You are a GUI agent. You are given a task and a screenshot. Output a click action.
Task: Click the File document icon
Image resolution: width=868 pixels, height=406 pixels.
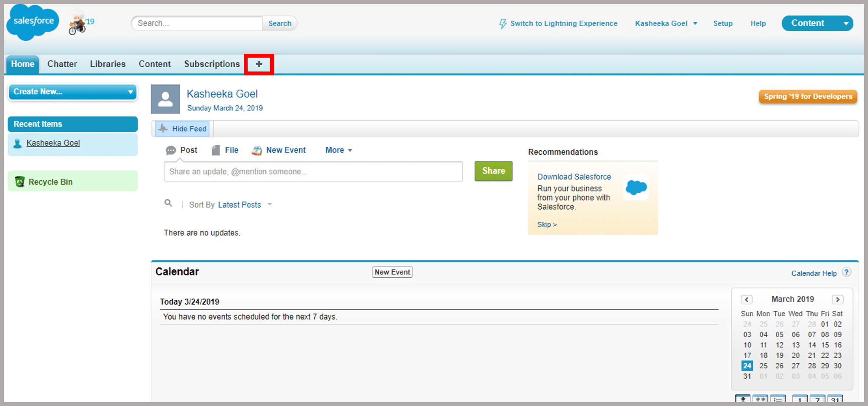216,150
